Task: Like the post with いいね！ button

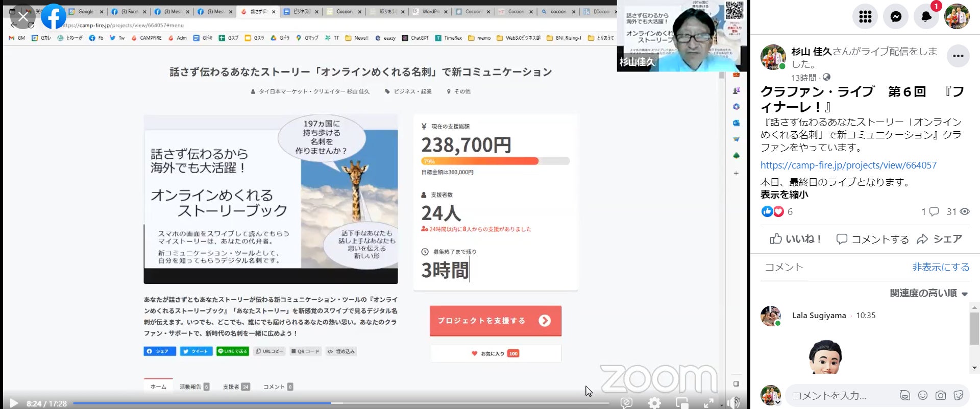Action: tap(795, 239)
